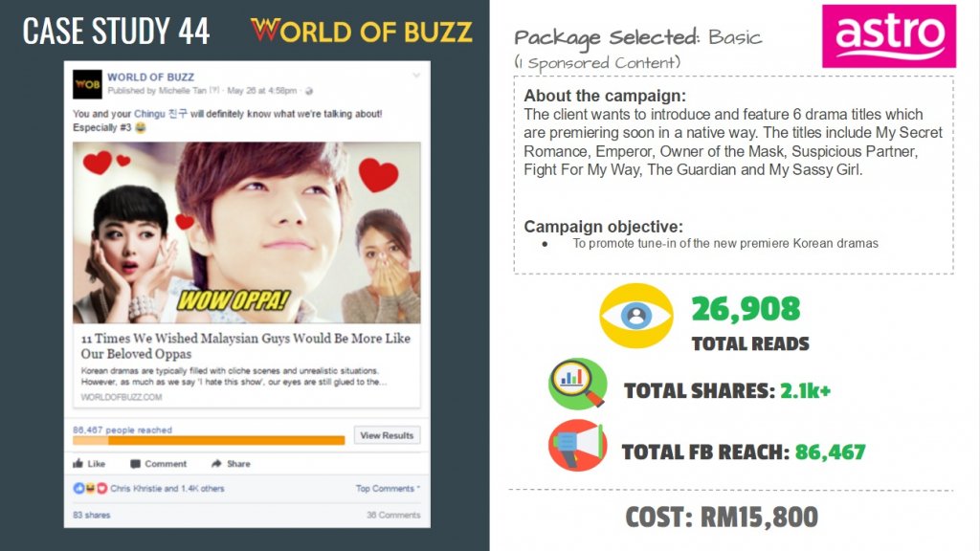
Task: Open the article headline about Oppas
Action: click(246, 346)
